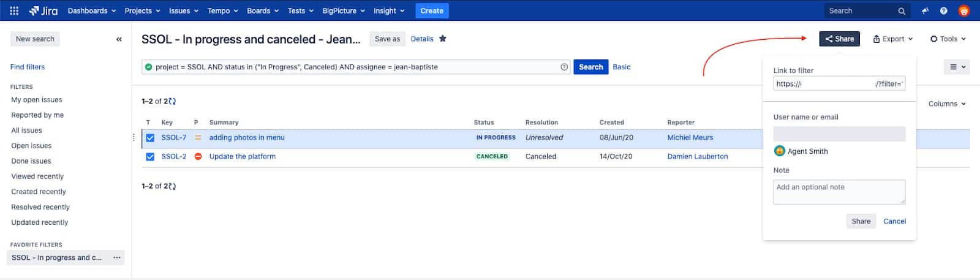Select Resolved recently filter
The image size is (980, 280).
[x=40, y=207]
